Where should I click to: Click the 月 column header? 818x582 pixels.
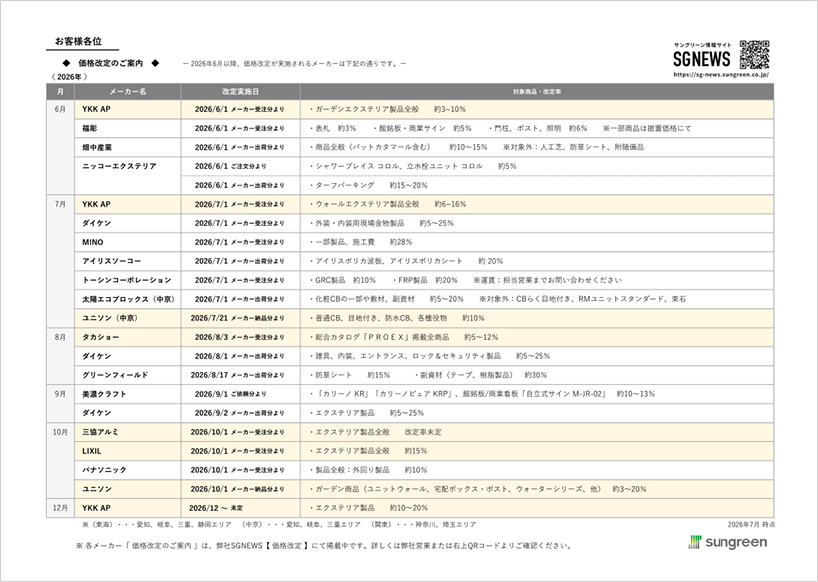[61, 92]
